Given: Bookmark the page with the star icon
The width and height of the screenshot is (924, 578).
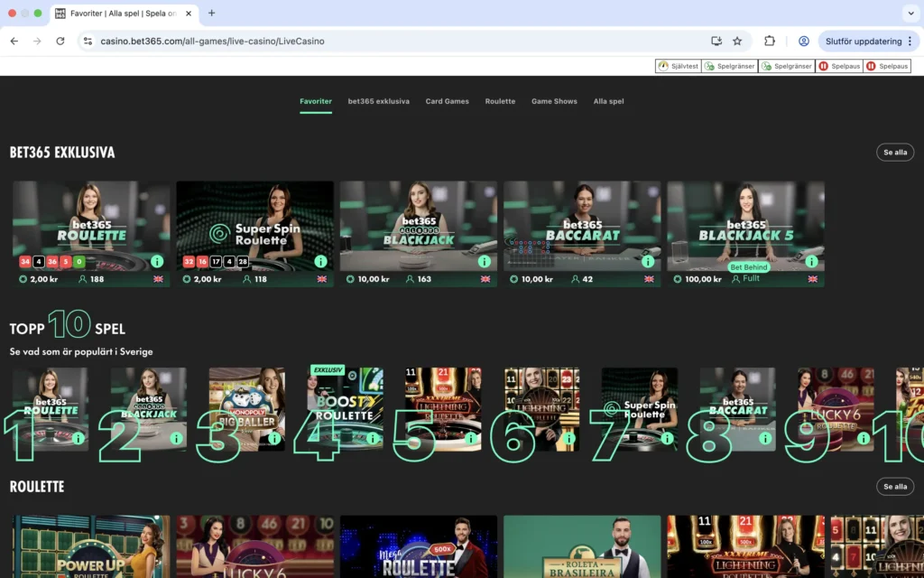Looking at the screenshot, I should [737, 41].
